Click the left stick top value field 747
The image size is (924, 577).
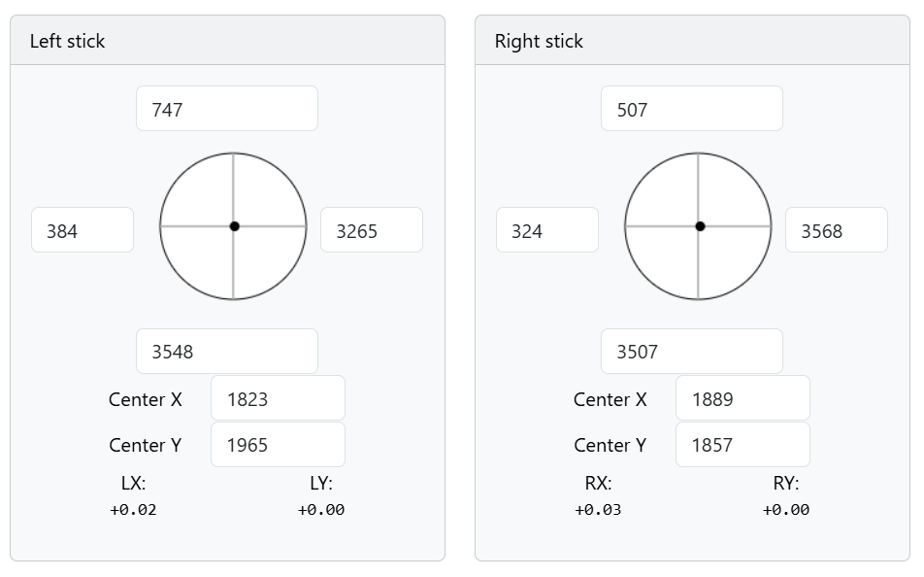[x=226, y=109]
